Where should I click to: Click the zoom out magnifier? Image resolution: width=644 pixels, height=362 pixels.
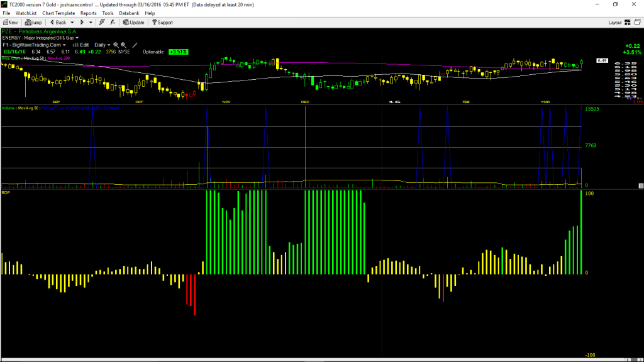123,45
